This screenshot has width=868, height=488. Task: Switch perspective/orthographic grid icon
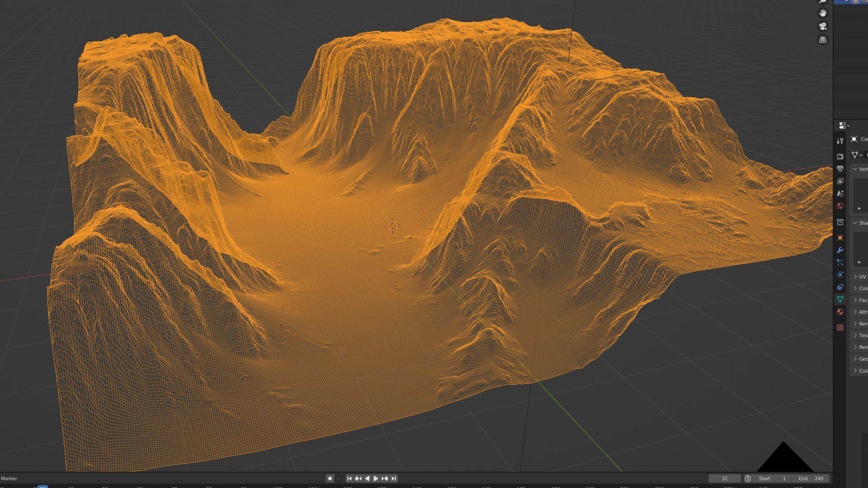[x=823, y=40]
